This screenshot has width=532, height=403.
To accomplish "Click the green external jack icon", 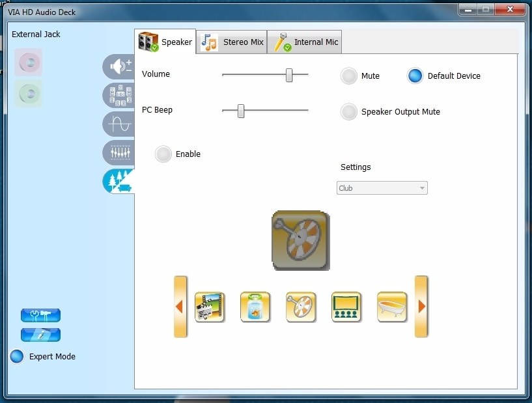I will click(x=29, y=93).
